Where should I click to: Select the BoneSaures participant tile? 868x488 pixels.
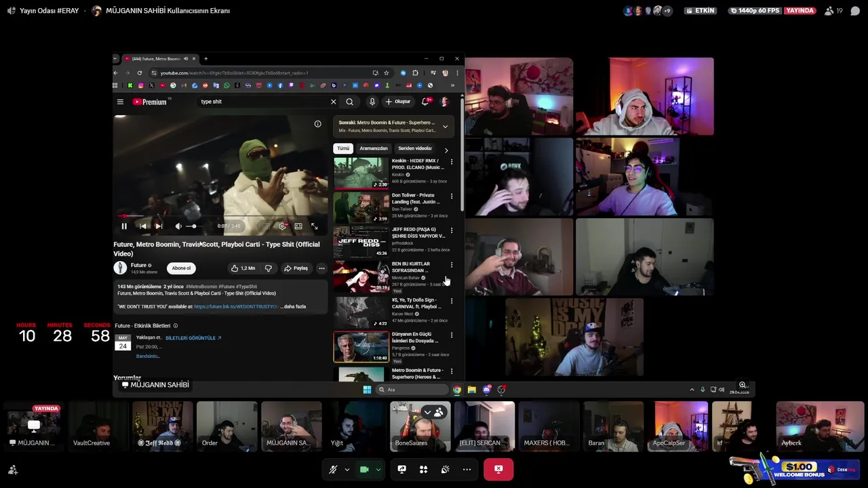pos(420,426)
